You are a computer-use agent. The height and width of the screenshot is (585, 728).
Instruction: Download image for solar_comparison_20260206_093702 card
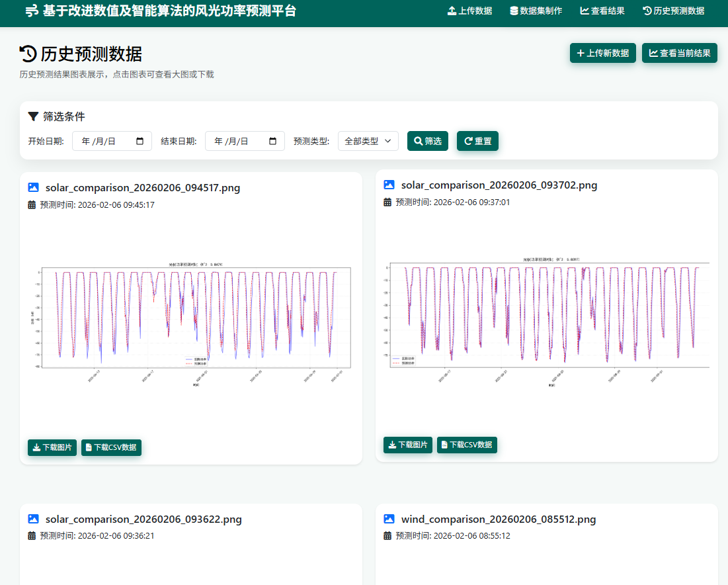click(408, 445)
